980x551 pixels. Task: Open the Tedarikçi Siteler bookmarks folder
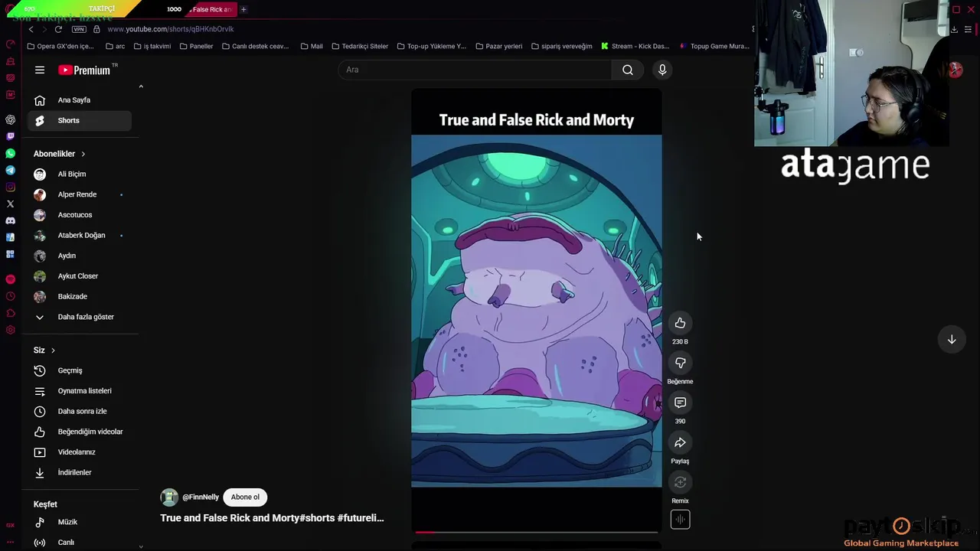[x=359, y=46]
